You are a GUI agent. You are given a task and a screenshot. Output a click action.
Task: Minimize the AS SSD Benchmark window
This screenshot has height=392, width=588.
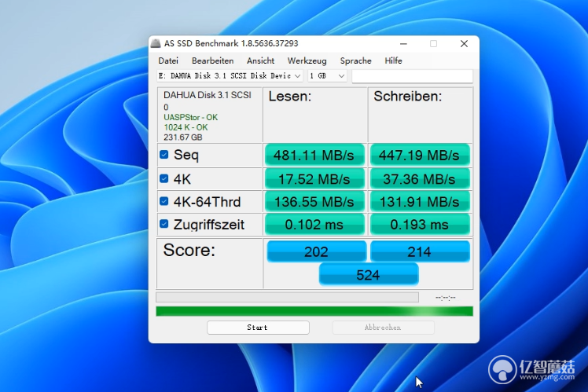pyautogui.click(x=403, y=44)
